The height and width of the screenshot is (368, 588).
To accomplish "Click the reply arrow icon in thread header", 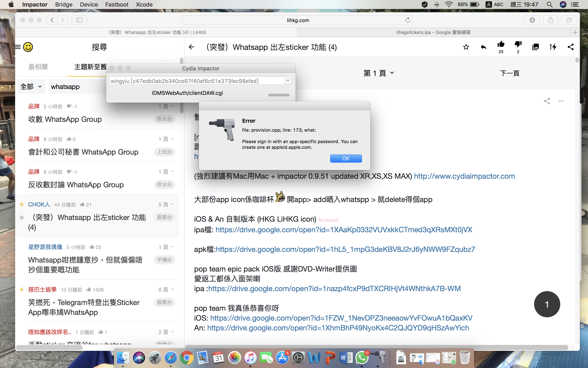I will 483,47.
